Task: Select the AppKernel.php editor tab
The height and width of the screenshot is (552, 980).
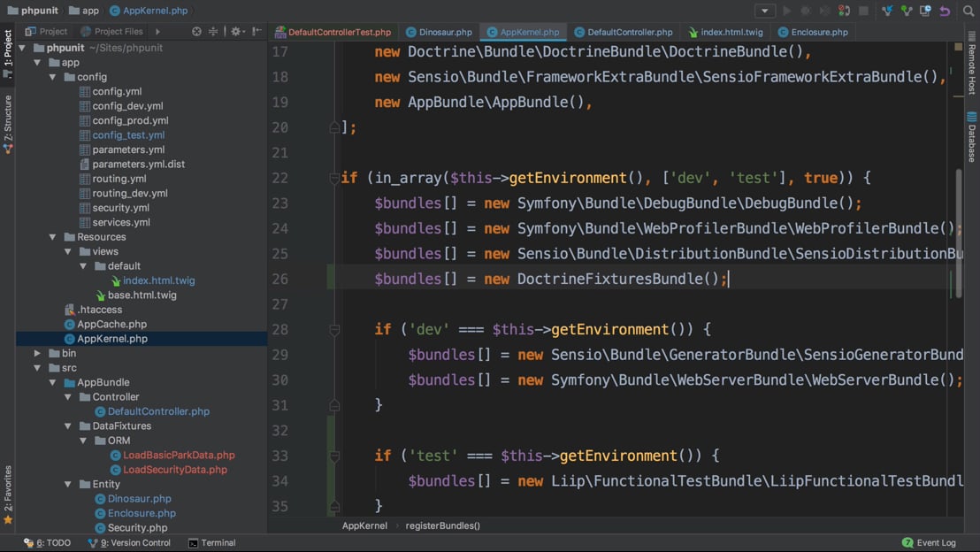Action: [x=523, y=32]
